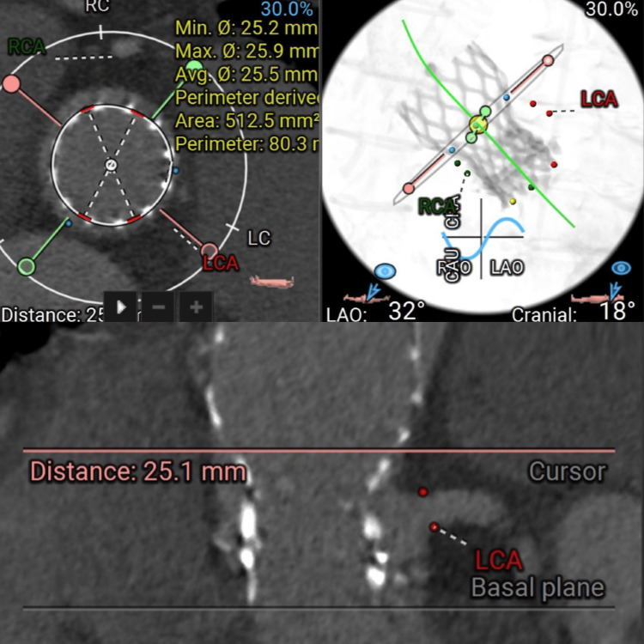Viewport: 644px width, 644px height.
Task: Click the Cranial 18° angle value
Action: click(x=617, y=311)
